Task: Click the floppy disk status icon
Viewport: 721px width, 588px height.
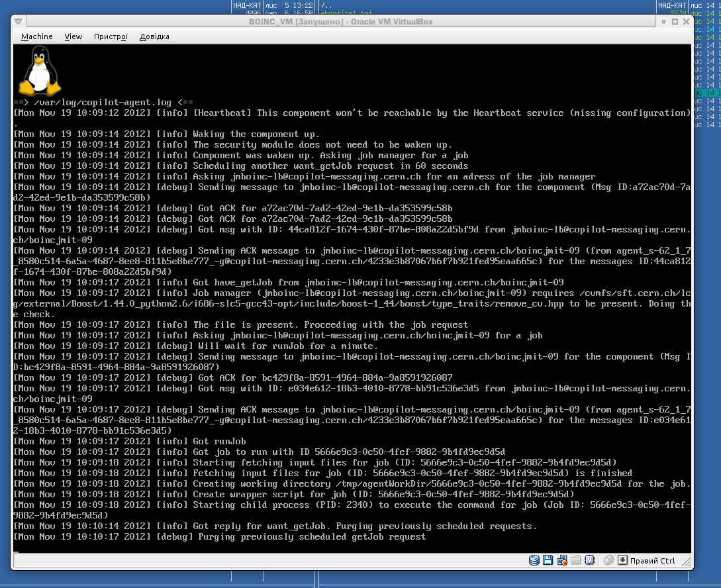Action: tap(548, 560)
